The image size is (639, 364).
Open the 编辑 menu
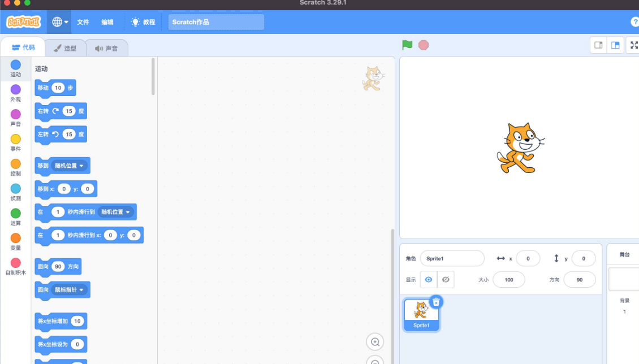(x=107, y=22)
